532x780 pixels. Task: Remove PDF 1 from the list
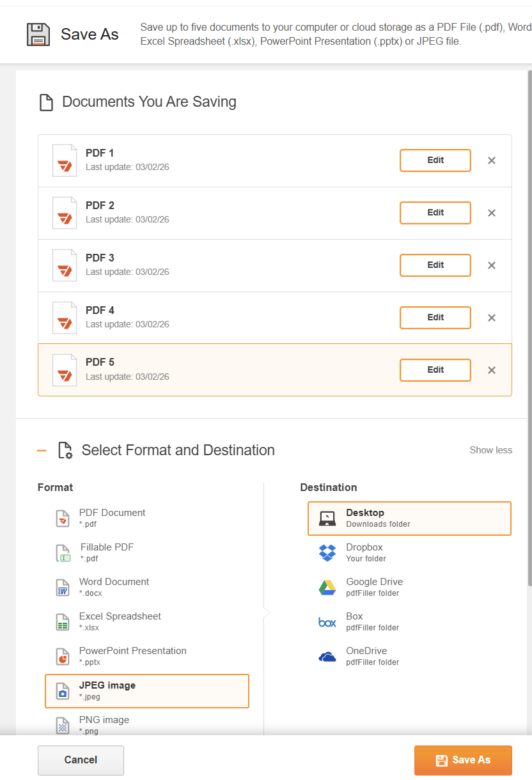492,160
